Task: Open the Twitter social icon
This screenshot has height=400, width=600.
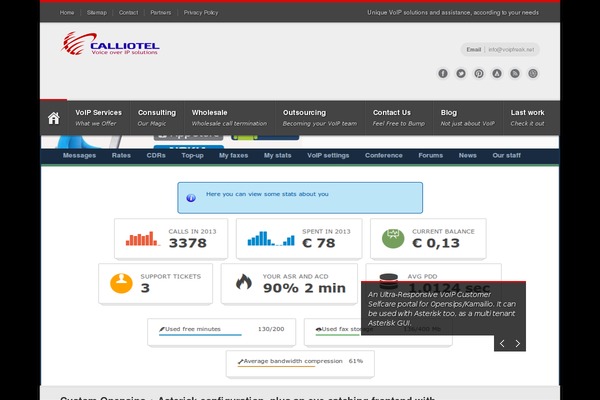Action: [x=461, y=73]
